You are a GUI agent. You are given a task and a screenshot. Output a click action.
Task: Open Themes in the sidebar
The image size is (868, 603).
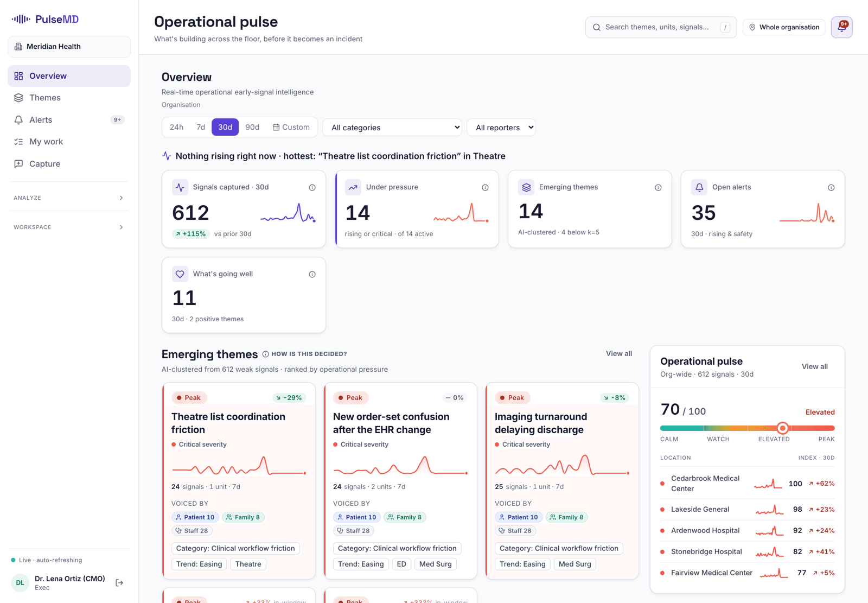[x=69, y=98]
